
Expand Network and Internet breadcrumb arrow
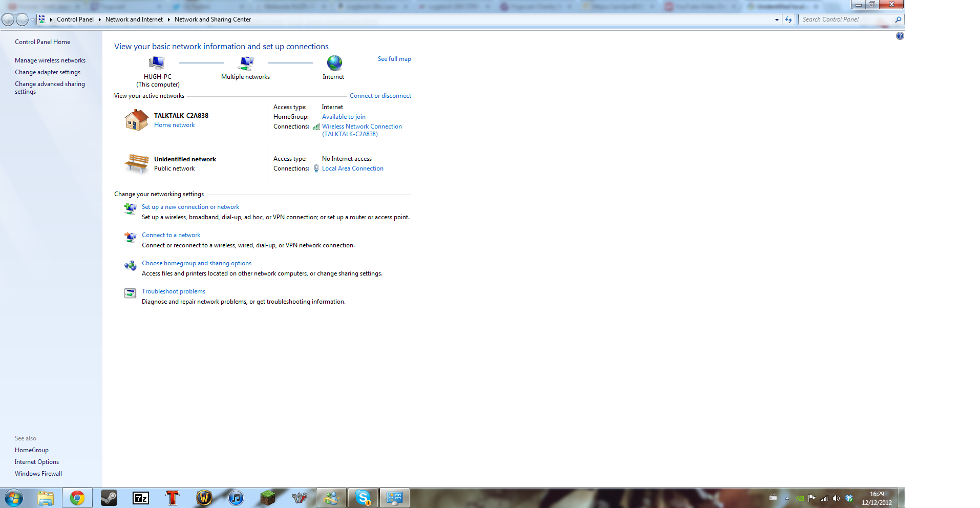pos(168,19)
